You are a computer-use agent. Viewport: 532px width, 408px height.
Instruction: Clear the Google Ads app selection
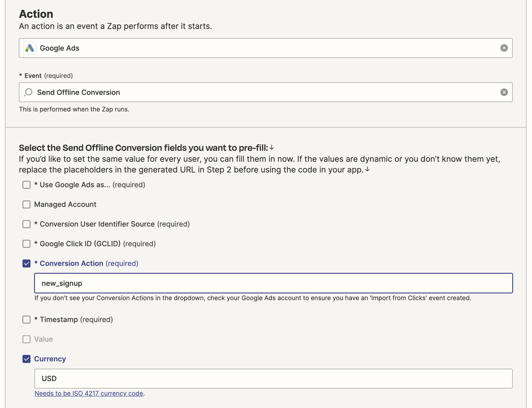click(504, 48)
